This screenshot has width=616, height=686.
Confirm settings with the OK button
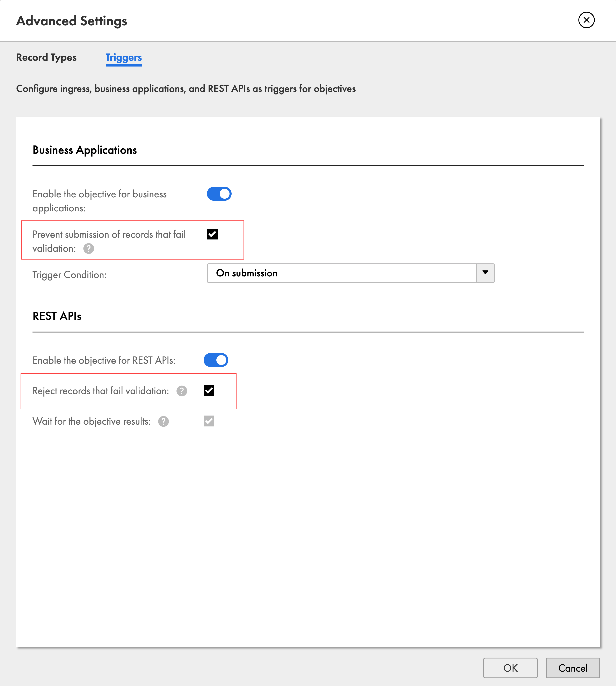[510, 668]
